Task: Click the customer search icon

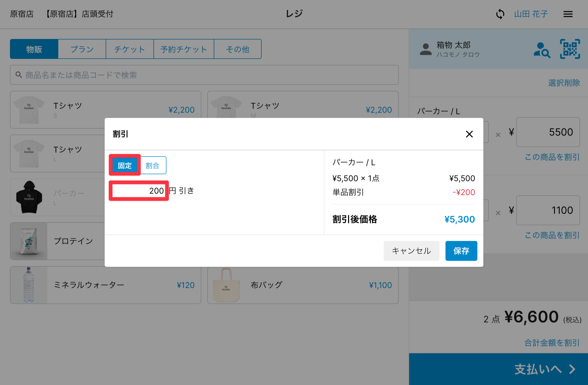Action: pyautogui.click(x=542, y=50)
